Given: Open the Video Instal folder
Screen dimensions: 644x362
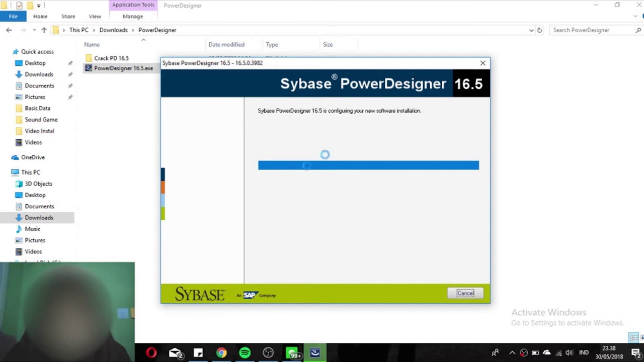Looking at the screenshot, I should pyautogui.click(x=39, y=131).
